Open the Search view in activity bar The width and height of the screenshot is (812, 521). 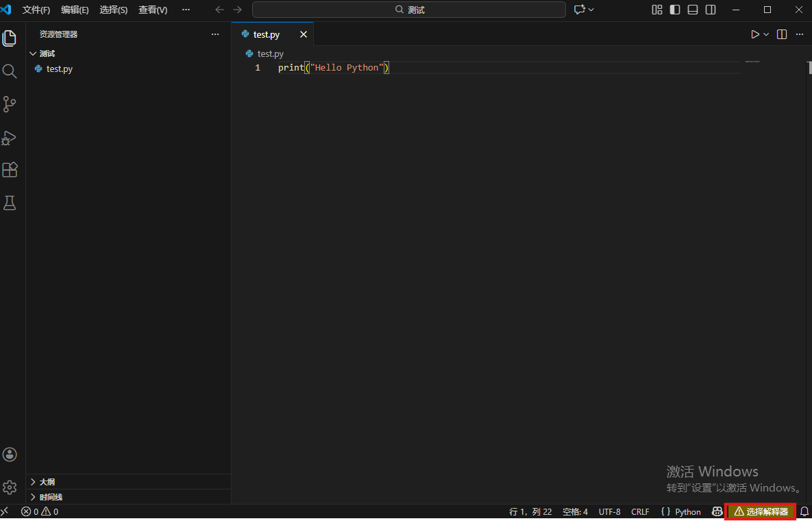(10, 71)
